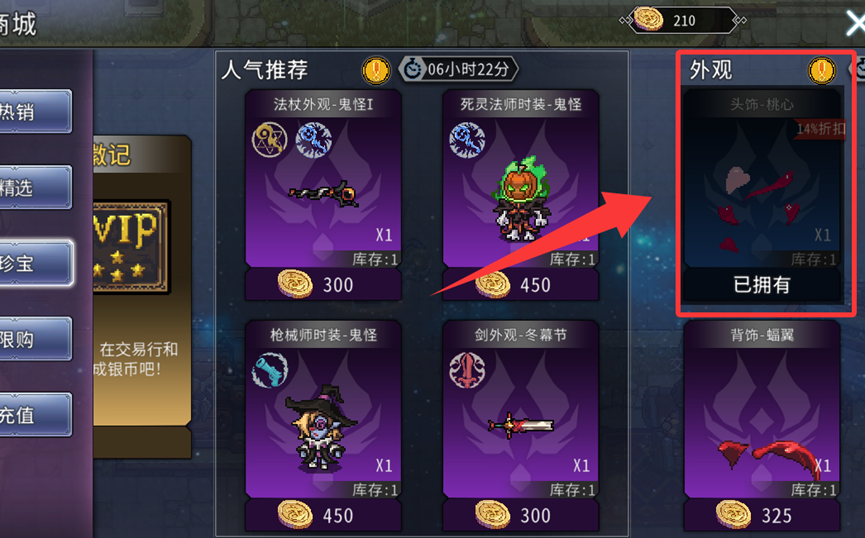Open the 限购 shop tab
The image size is (865, 538).
coord(34,339)
